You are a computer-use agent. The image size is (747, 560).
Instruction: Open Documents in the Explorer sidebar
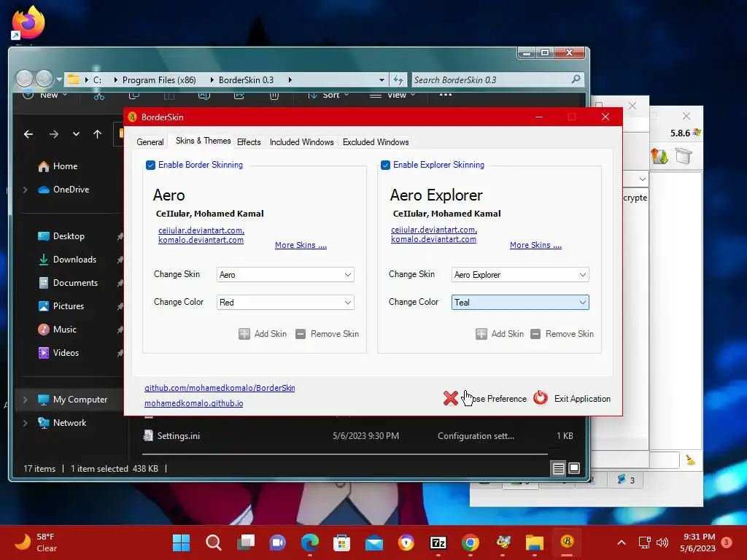75,283
